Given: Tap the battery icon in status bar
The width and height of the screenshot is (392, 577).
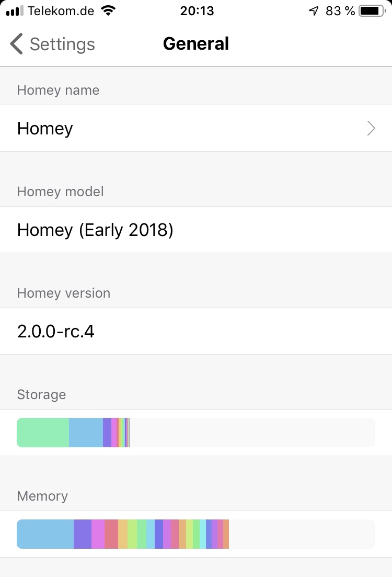Looking at the screenshot, I should coord(372,10).
